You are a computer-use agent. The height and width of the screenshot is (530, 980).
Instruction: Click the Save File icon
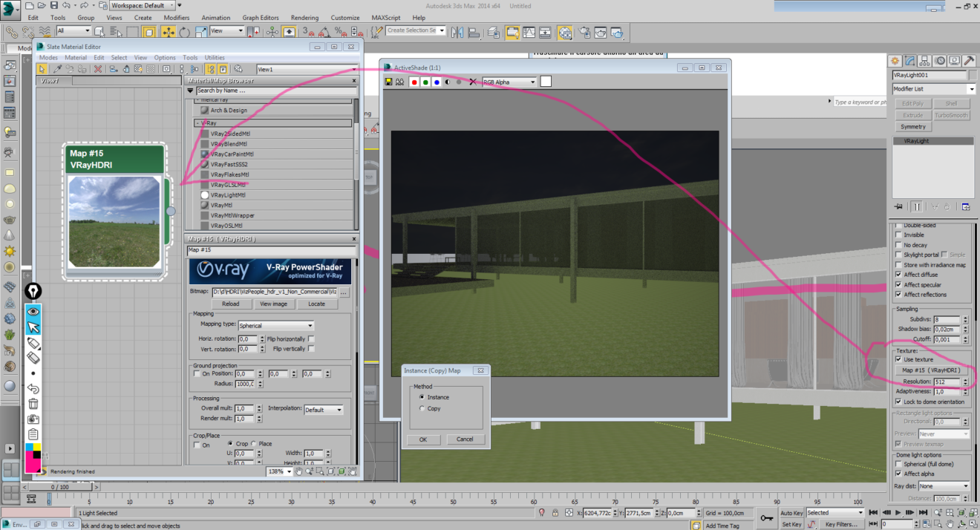coord(54,5)
